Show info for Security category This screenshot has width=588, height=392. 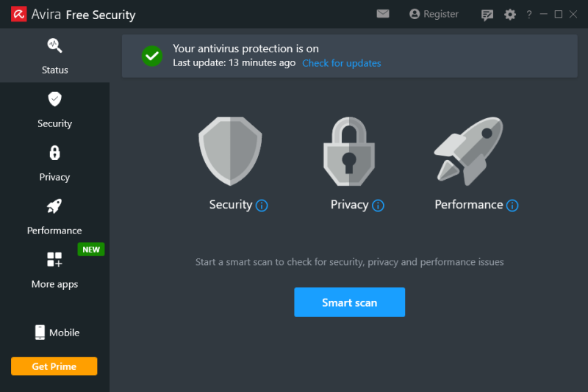click(x=262, y=206)
